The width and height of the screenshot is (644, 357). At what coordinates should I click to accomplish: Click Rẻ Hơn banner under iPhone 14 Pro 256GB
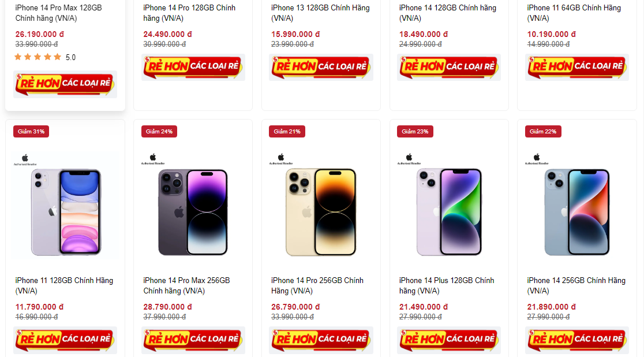[x=321, y=340]
